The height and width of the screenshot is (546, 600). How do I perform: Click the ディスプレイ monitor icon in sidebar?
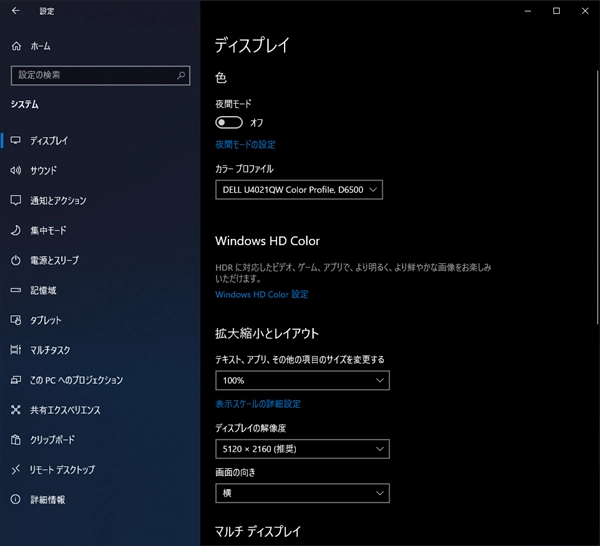point(16,140)
